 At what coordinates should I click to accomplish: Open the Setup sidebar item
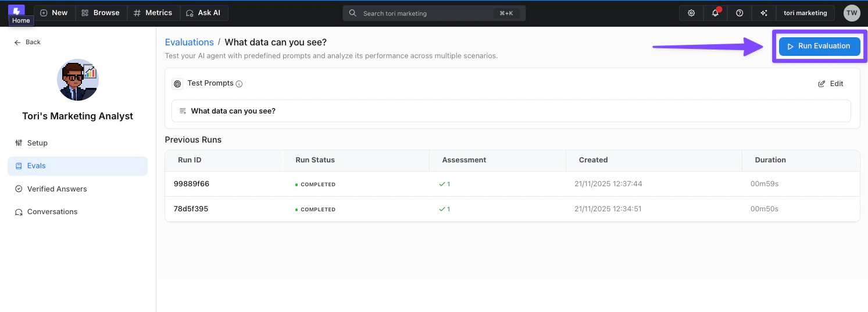(77, 143)
